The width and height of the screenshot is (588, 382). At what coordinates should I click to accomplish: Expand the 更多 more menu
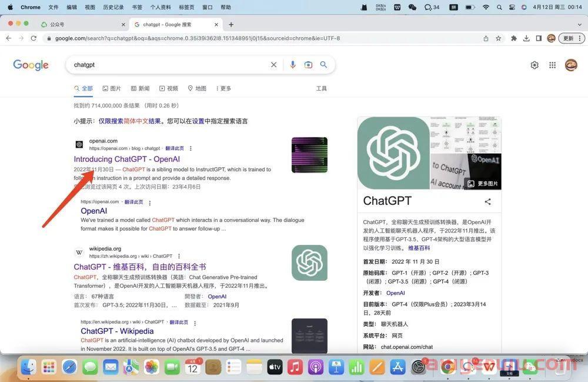point(223,88)
